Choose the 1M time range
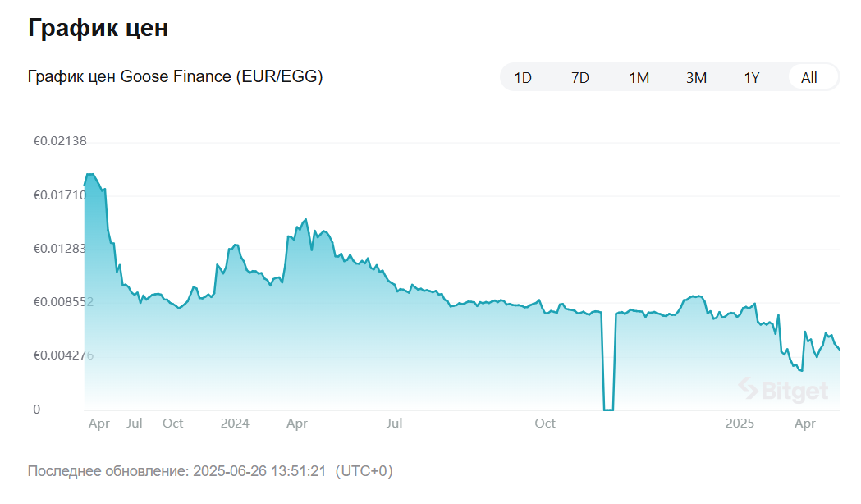The height and width of the screenshot is (504, 861). pyautogui.click(x=639, y=78)
